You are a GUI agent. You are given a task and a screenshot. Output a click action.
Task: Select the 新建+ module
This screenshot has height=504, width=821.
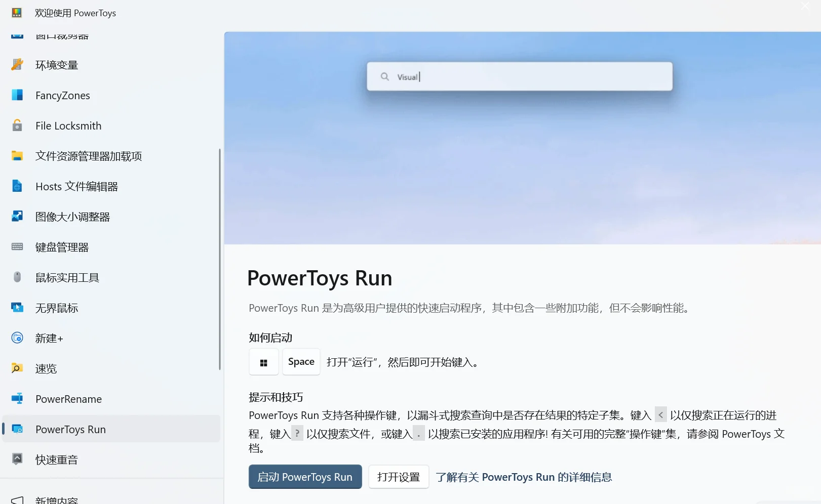click(49, 338)
